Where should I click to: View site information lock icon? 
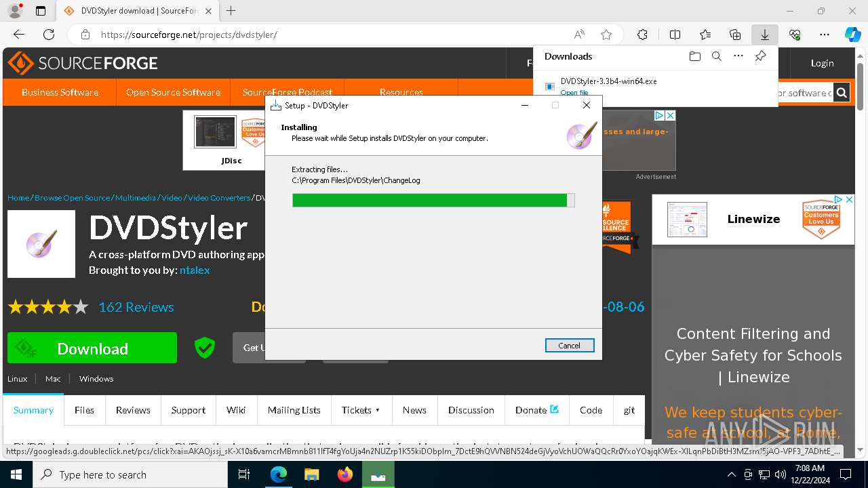click(x=85, y=35)
